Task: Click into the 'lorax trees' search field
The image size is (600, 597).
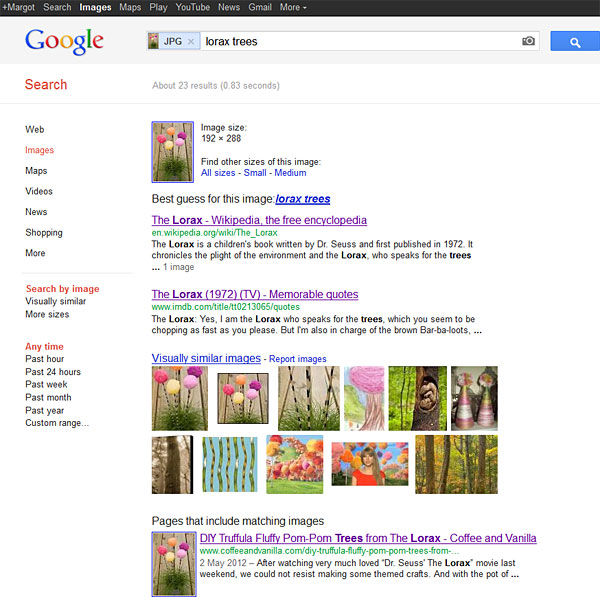Action: (x=360, y=41)
